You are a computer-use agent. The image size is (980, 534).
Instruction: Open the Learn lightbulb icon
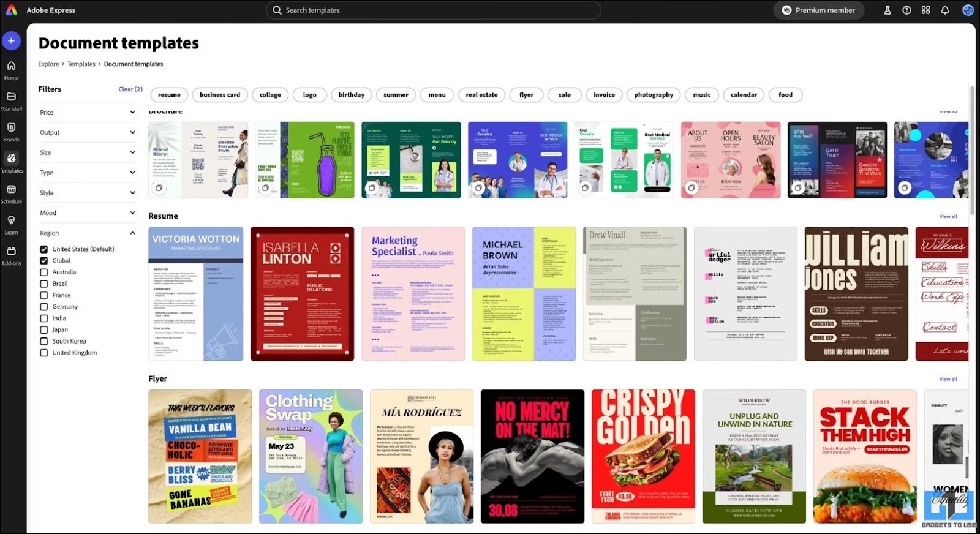click(11, 224)
